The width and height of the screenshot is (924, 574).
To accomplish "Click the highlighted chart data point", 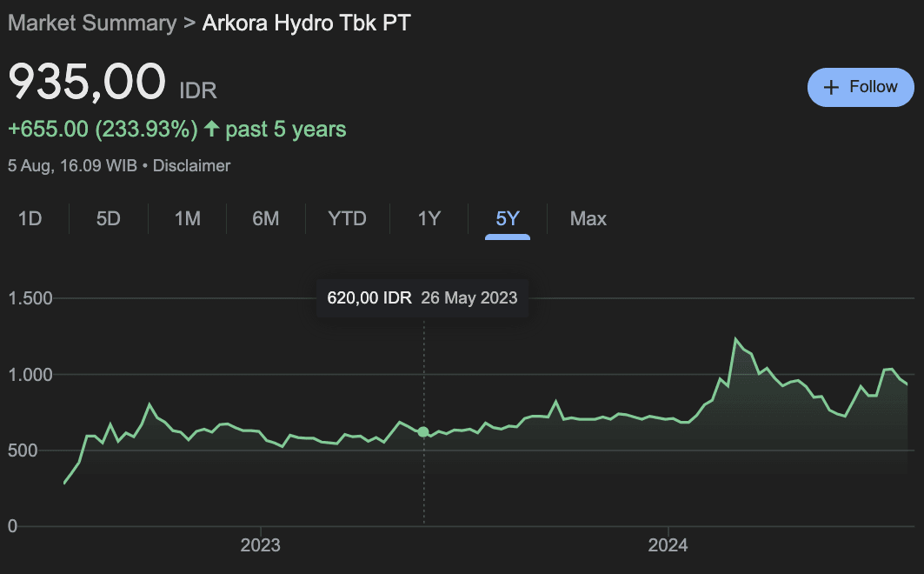I will click(423, 431).
